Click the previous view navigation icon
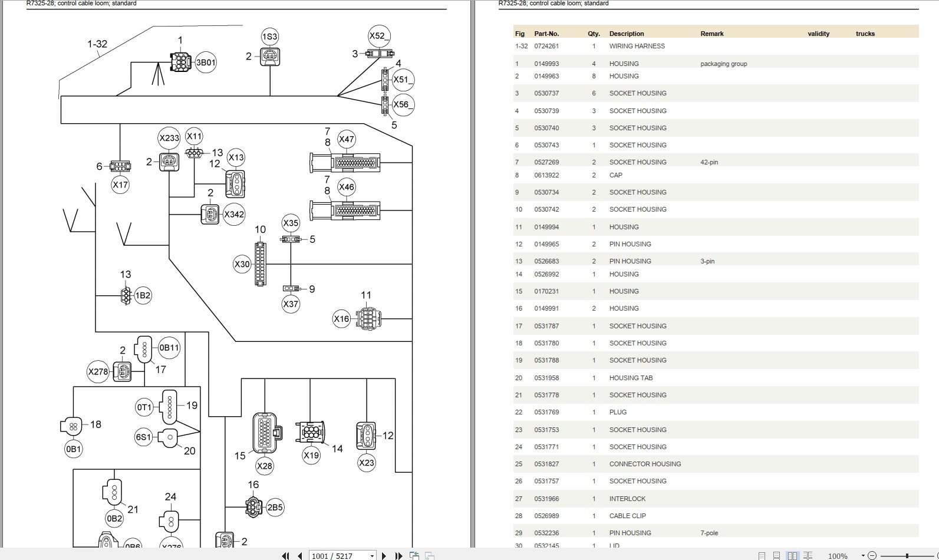This screenshot has width=939, height=560. (x=414, y=555)
